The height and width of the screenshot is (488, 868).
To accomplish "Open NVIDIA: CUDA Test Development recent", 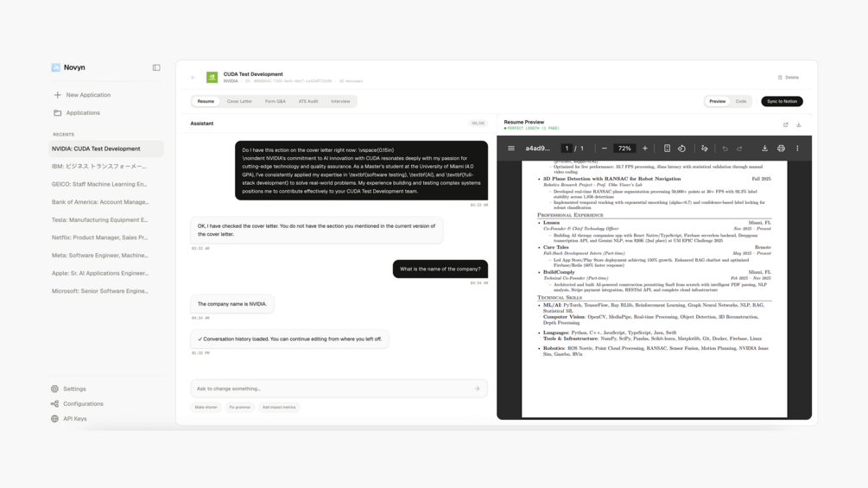I will coord(106,149).
